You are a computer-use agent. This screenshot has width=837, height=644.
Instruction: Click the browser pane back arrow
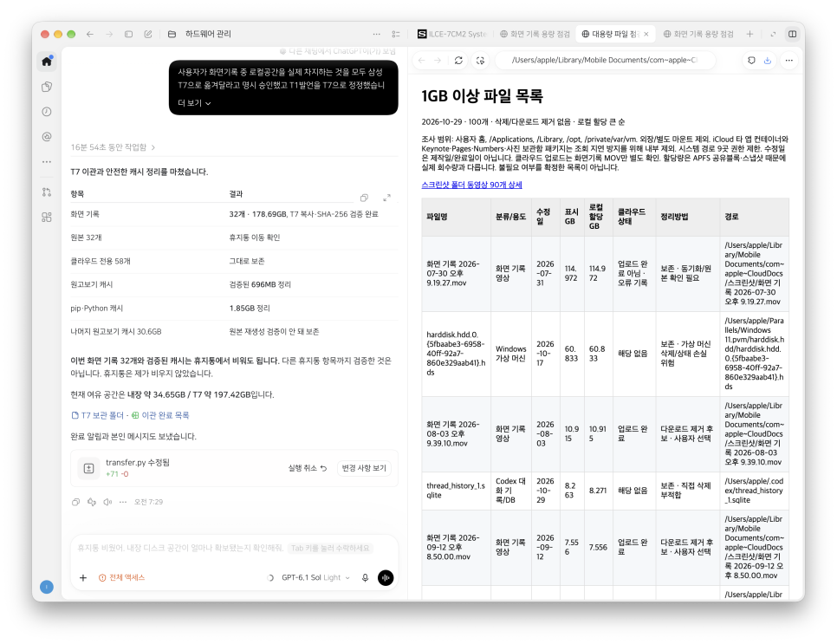pos(422,61)
